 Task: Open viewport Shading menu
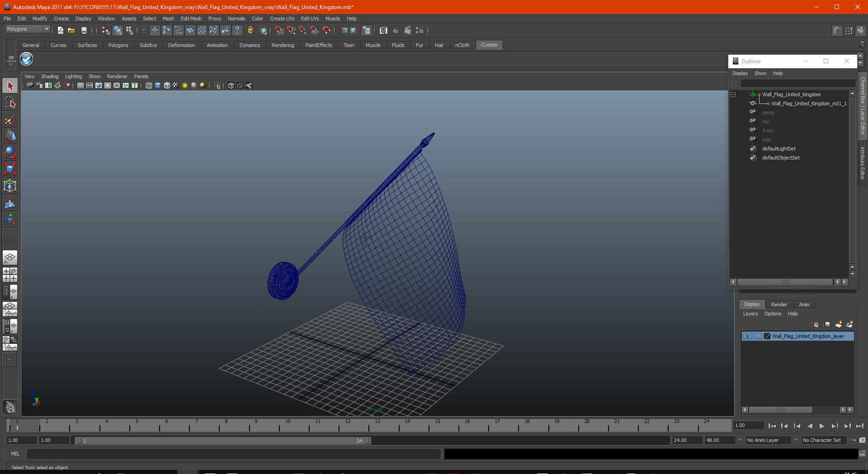click(x=50, y=76)
